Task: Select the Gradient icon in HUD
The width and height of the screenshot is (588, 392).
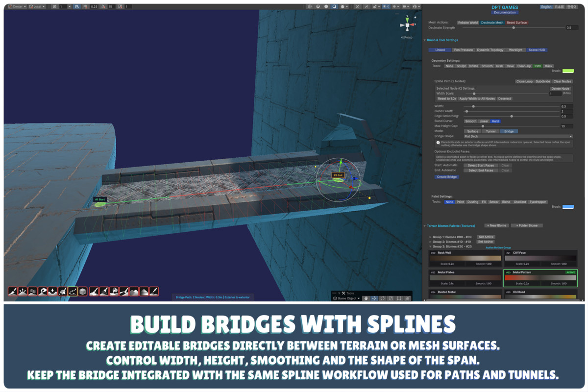Action: click(x=144, y=292)
